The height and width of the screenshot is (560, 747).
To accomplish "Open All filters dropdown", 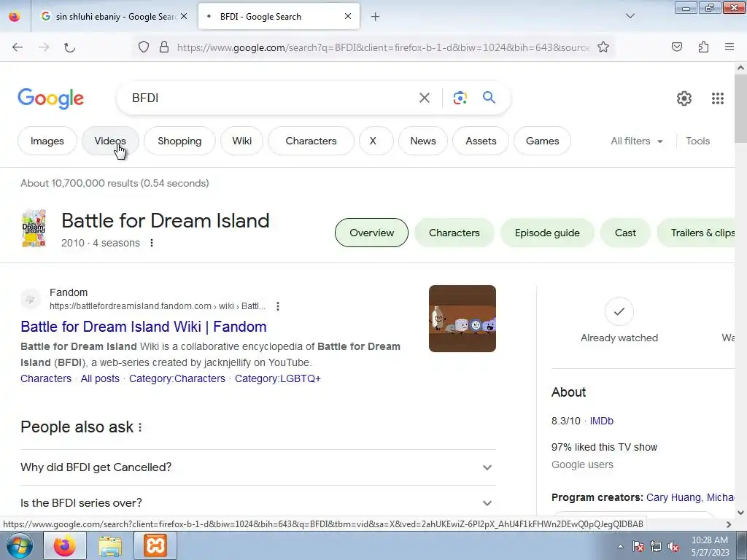I will click(x=636, y=141).
